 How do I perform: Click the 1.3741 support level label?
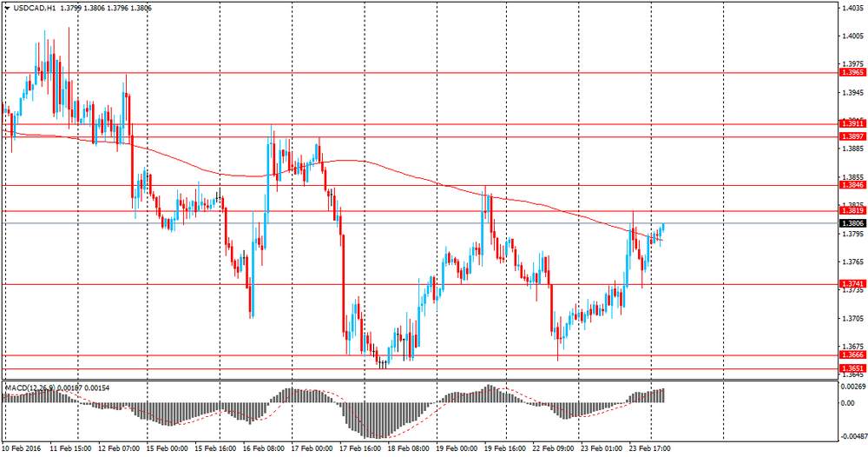tap(852, 284)
